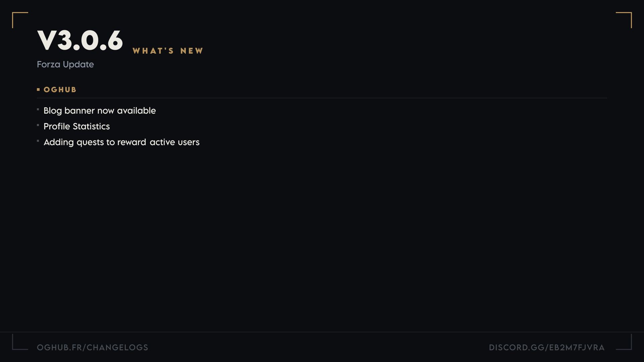
Task: Click bullet marker before Adding quests
Action: 38,141
